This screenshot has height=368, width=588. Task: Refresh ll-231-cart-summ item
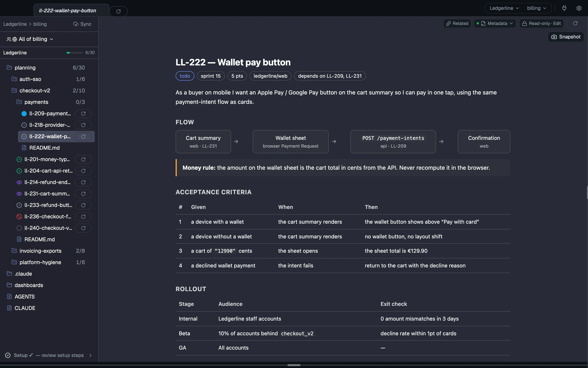pos(83,194)
